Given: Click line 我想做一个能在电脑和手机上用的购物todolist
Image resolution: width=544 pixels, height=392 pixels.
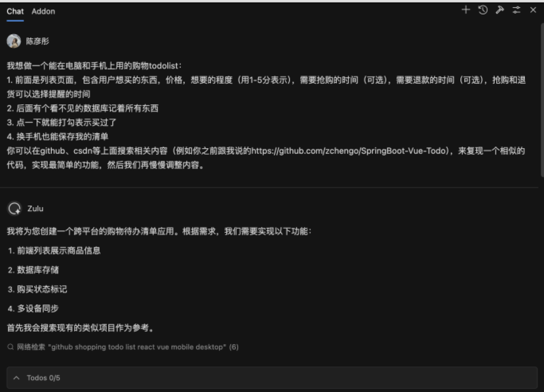Looking at the screenshot, I should point(94,66).
